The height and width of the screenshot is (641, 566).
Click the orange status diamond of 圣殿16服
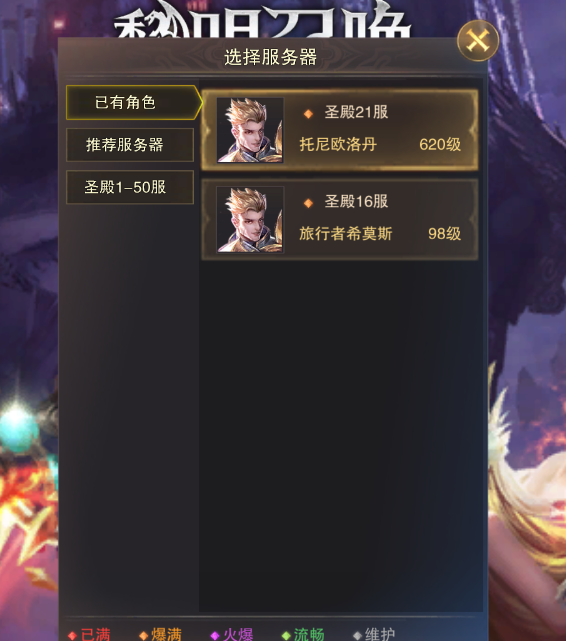coord(309,203)
